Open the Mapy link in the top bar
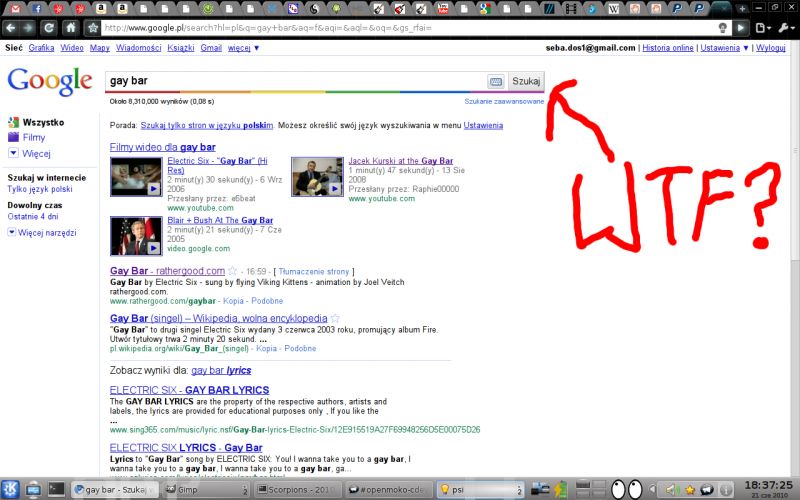The image size is (800, 500). tap(99, 48)
